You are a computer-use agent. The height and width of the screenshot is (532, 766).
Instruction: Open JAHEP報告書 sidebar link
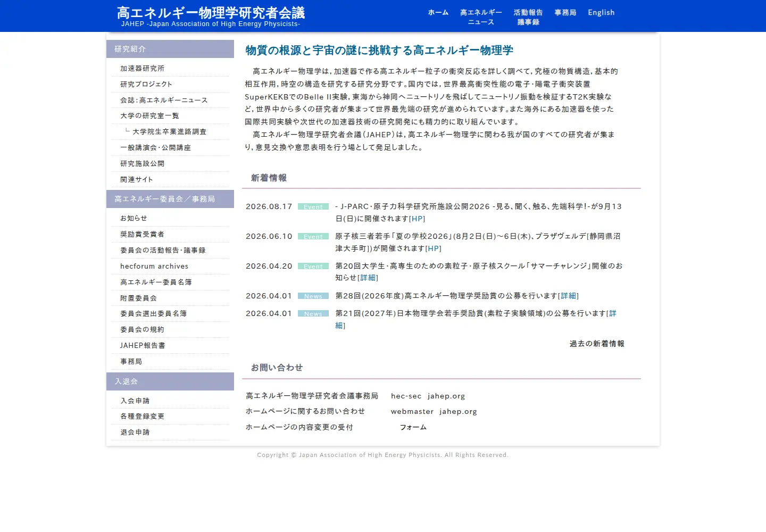[x=143, y=346]
